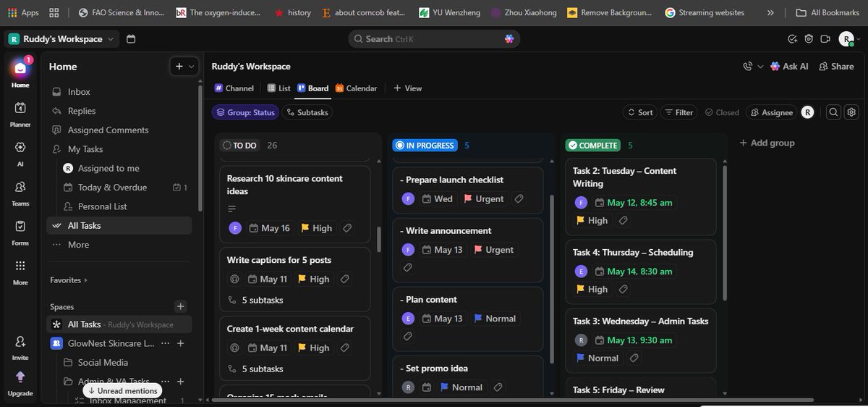This screenshot has height=407, width=868.
Task: Open the All Bookmarks folder
Action: pos(829,12)
